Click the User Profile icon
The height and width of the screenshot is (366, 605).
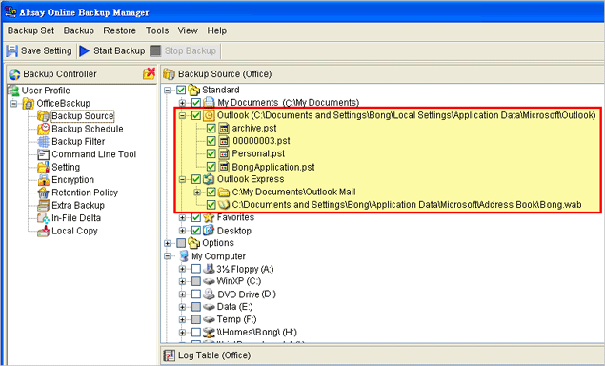click(x=14, y=91)
